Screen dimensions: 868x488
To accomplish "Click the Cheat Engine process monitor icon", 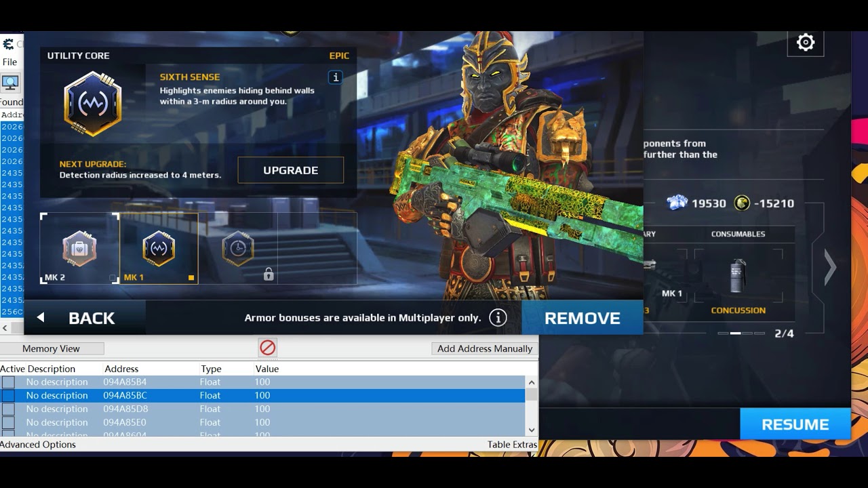I will (10, 83).
